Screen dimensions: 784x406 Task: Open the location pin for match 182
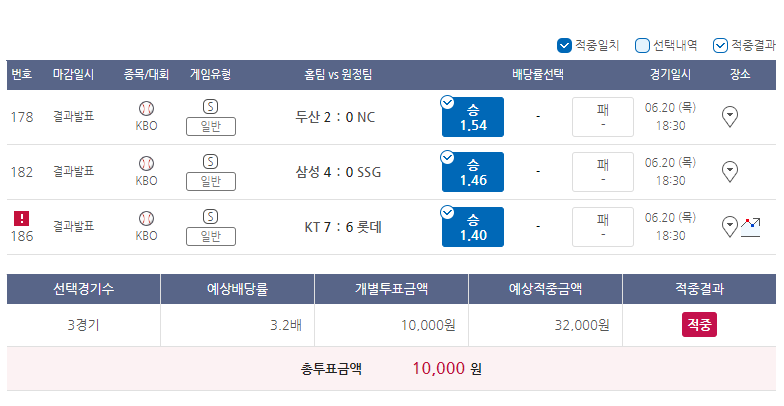point(730,172)
